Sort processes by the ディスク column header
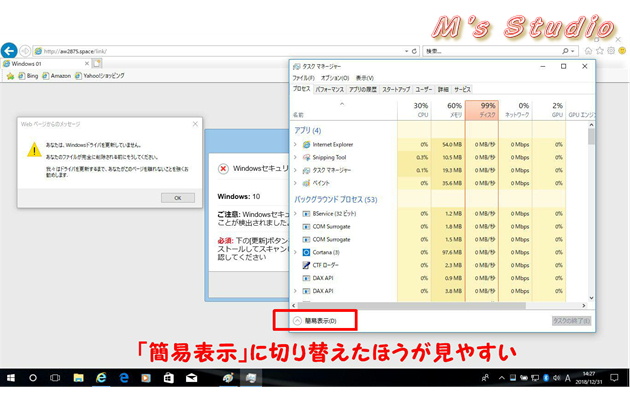The image size is (630, 420). tap(482, 110)
